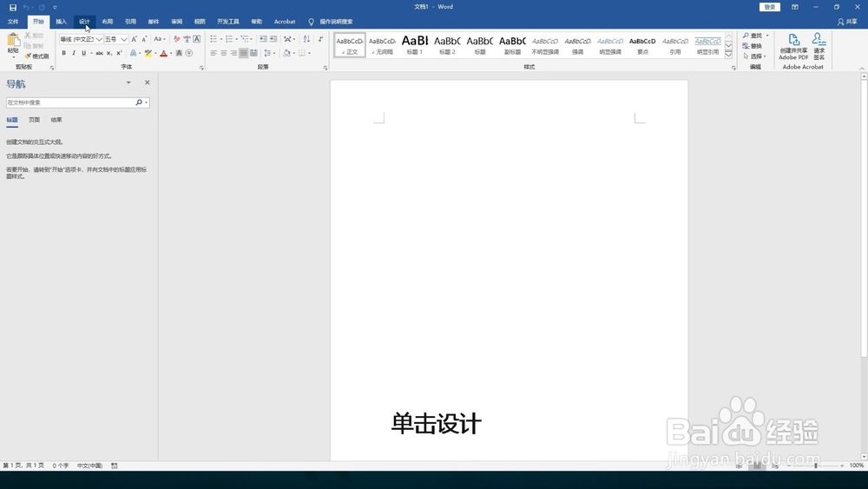Click the text effects (glowing A) icon
Viewport: 868px width, 489px height.
[x=133, y=53]
